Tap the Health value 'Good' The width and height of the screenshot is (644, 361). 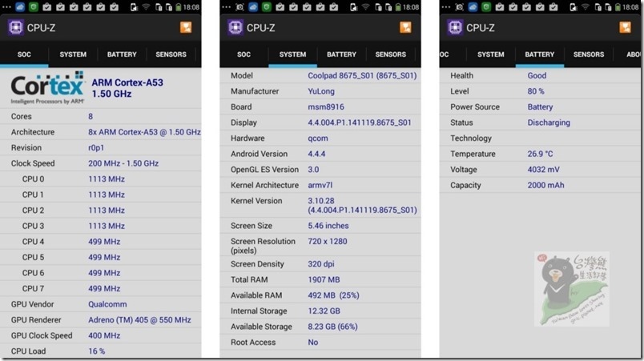coord(537,75)
